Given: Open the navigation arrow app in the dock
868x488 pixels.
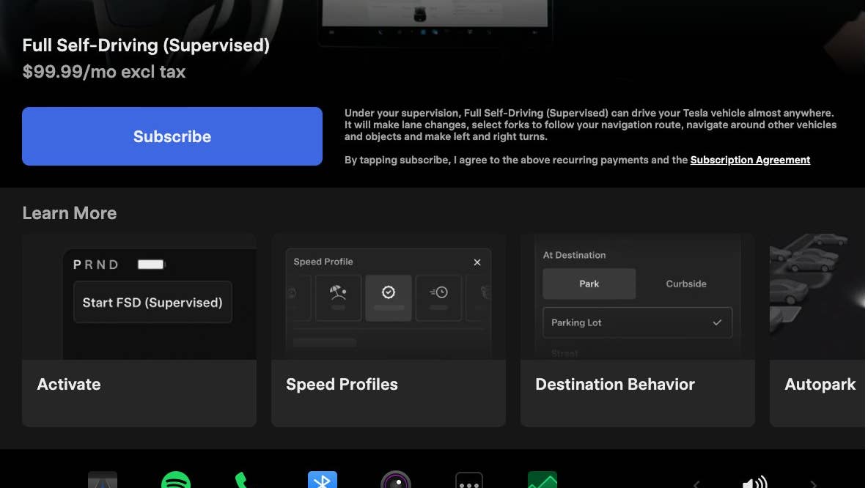Looking at the screenshot, I should pos(103,481).
